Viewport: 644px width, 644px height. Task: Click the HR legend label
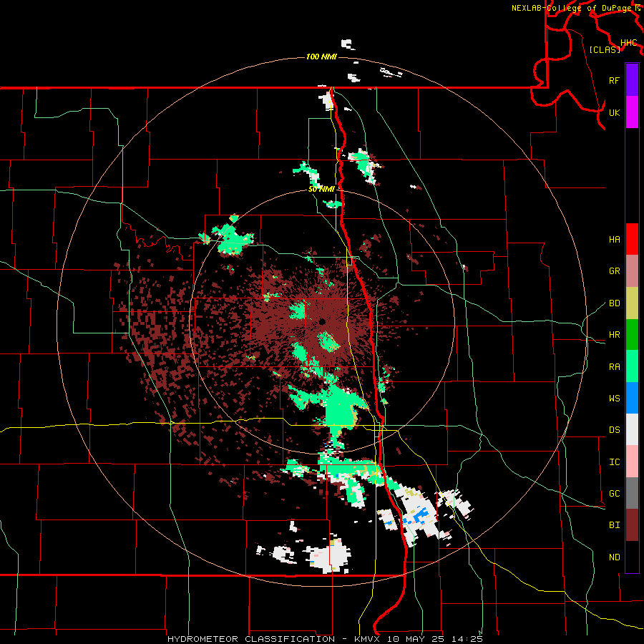(x=614, y=335)
